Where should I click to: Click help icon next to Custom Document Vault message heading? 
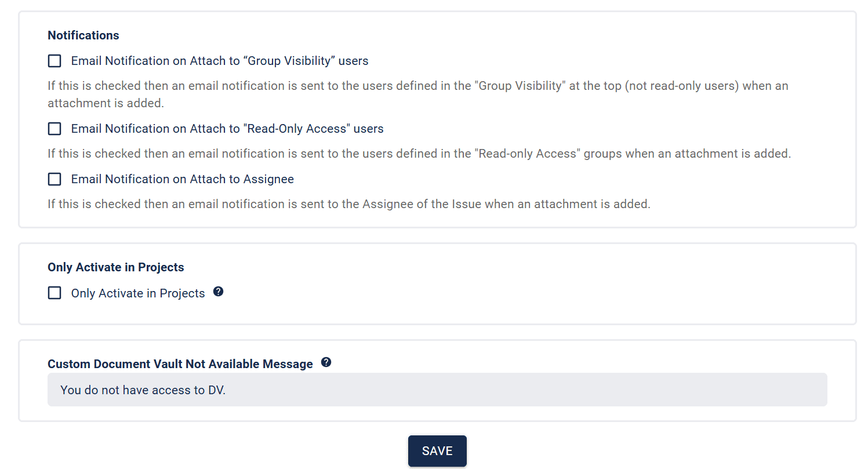(326, 362)
